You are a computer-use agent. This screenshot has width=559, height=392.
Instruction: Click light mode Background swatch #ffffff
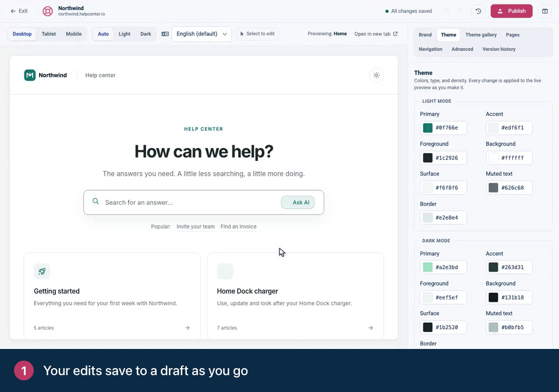tap(493, 158)
